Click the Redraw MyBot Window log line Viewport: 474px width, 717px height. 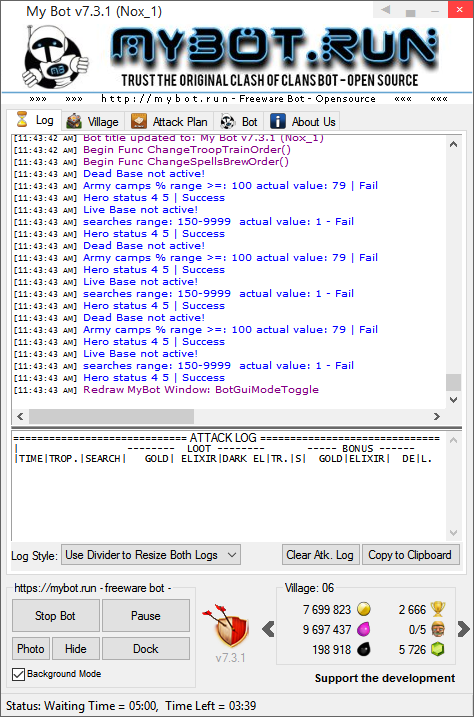(x=201, y=390)
